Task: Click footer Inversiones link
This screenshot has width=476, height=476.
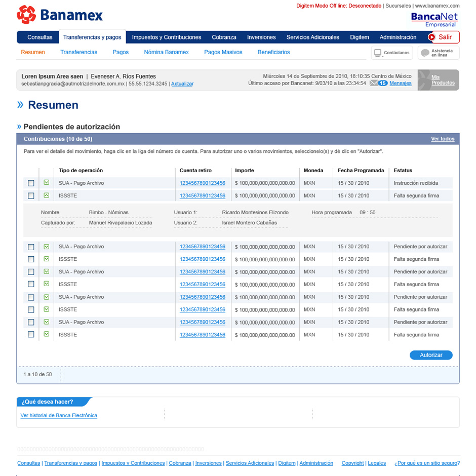Action: tap(208, 463)
